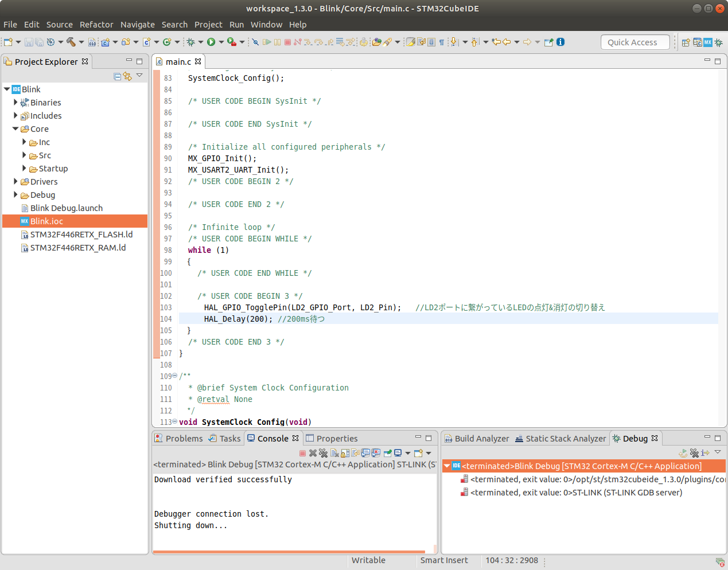Toggle Scroll Lock in Console toolbar
Image resolution: width=728 pixels, height=570 pixels.
click(x=345, y=453)
